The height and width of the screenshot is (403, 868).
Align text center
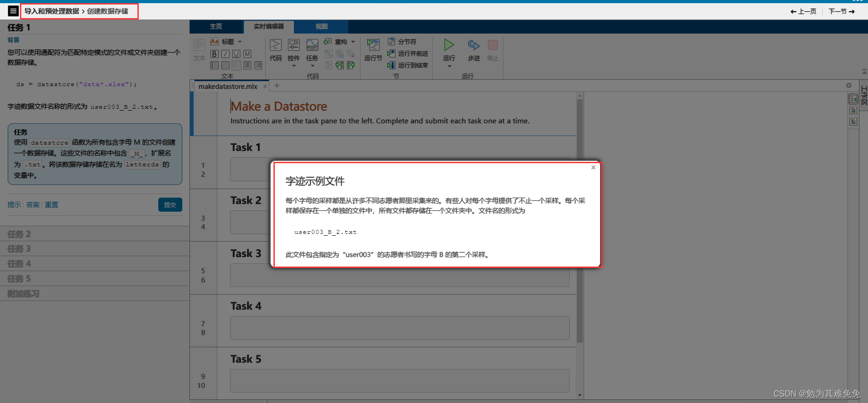pos(247,65)
